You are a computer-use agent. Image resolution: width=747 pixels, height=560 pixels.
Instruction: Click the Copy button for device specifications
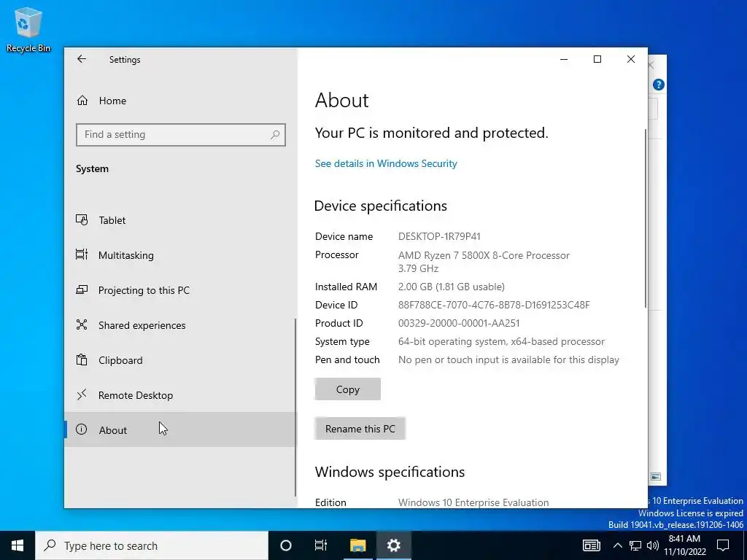coord(348,389)
